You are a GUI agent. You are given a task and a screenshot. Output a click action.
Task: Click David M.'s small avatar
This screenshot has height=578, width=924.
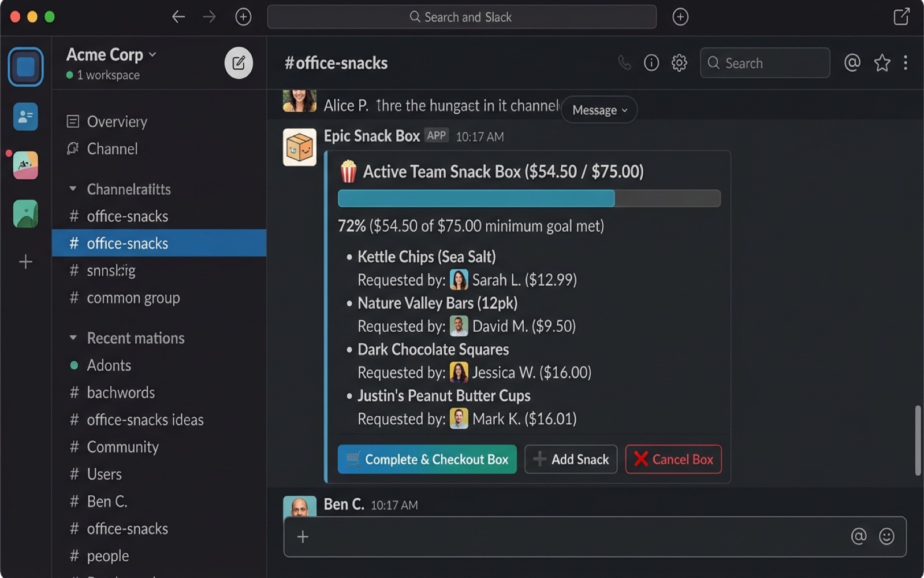coord(459,326)
